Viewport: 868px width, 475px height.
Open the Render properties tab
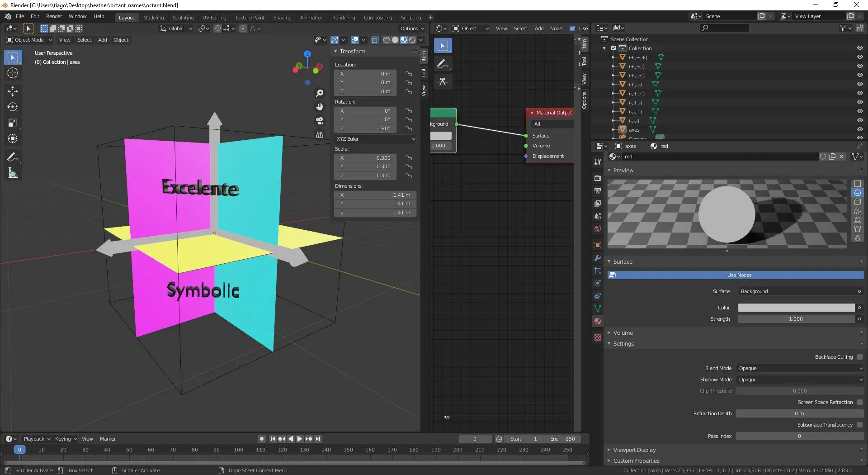[x=598, y=178]
